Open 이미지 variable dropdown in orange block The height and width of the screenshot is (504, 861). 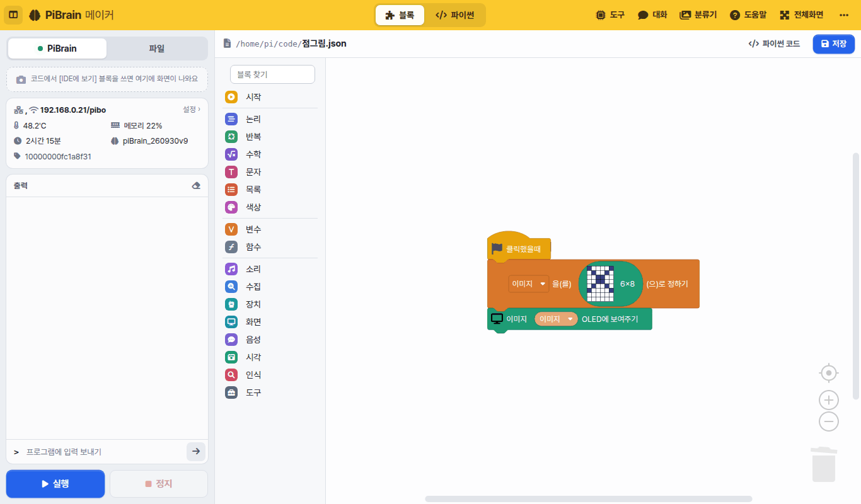coord(529,284)
